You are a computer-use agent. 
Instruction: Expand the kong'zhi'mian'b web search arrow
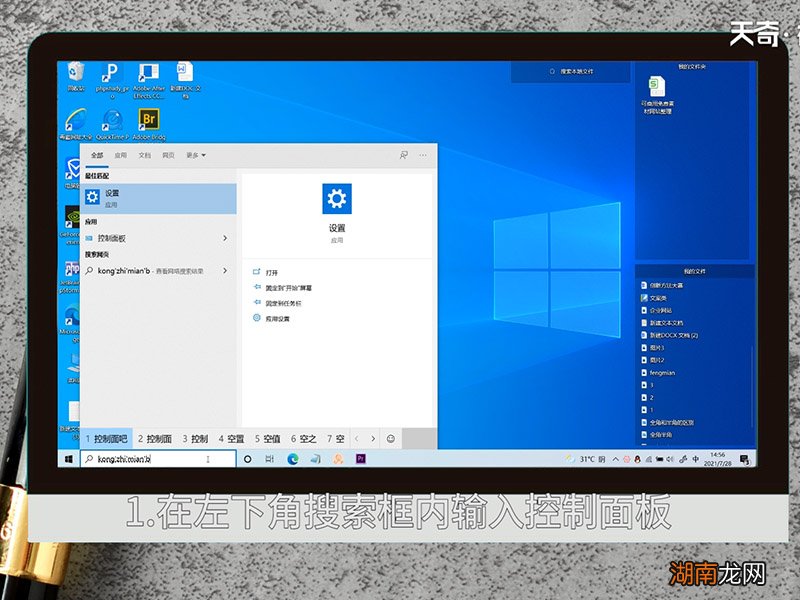click(x=225, y=271)
